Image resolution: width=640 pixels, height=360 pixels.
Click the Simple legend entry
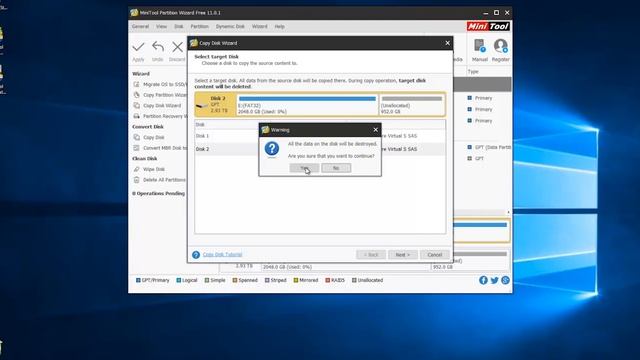[x=215, y=280]
